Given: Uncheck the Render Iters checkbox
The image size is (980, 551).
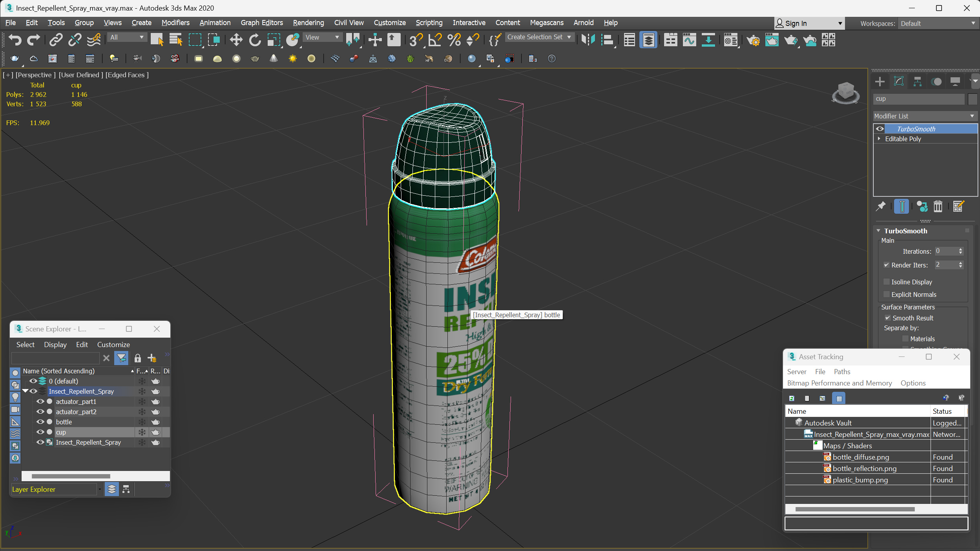Looking at the screenshot, I should [886, 265].
